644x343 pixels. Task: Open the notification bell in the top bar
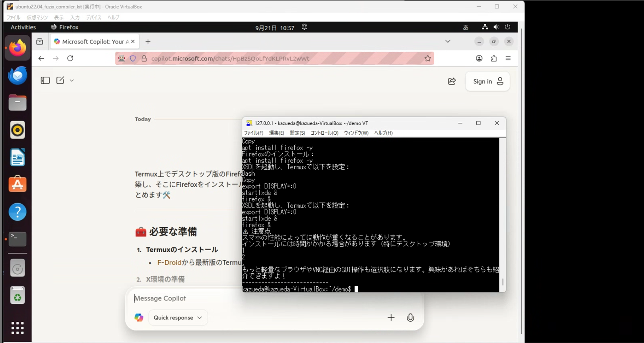coord(304,27)
